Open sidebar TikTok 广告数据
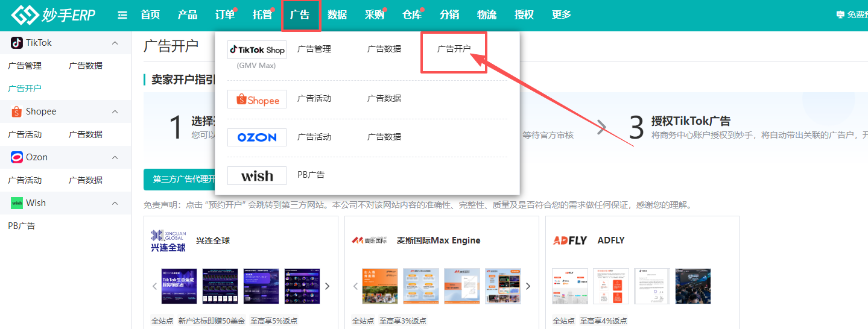Viewport: 868px width, 329px height. click(x=86, y=66)
